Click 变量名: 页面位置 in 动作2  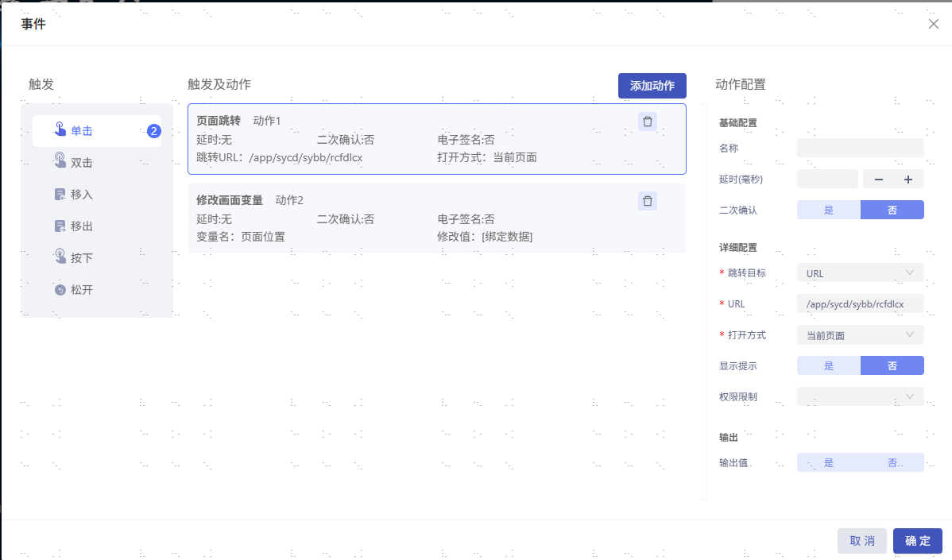(241, 237)
